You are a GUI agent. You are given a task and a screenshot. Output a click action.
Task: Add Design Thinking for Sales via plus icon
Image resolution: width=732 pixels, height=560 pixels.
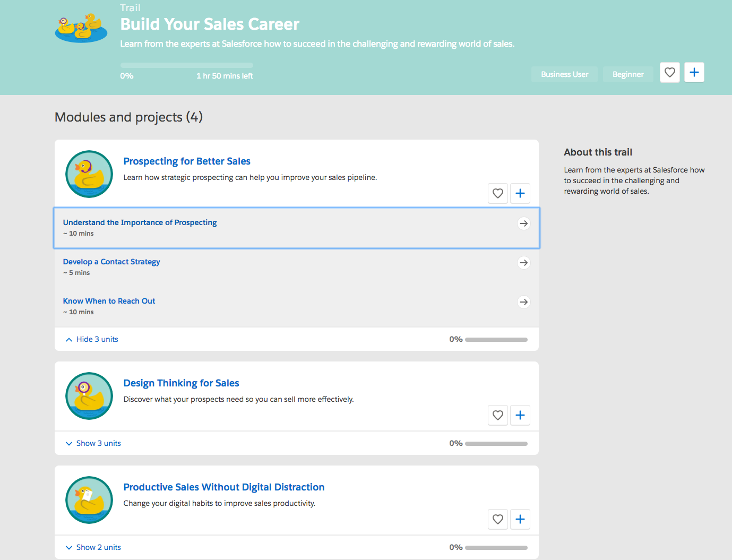click(x=520, y=415)
